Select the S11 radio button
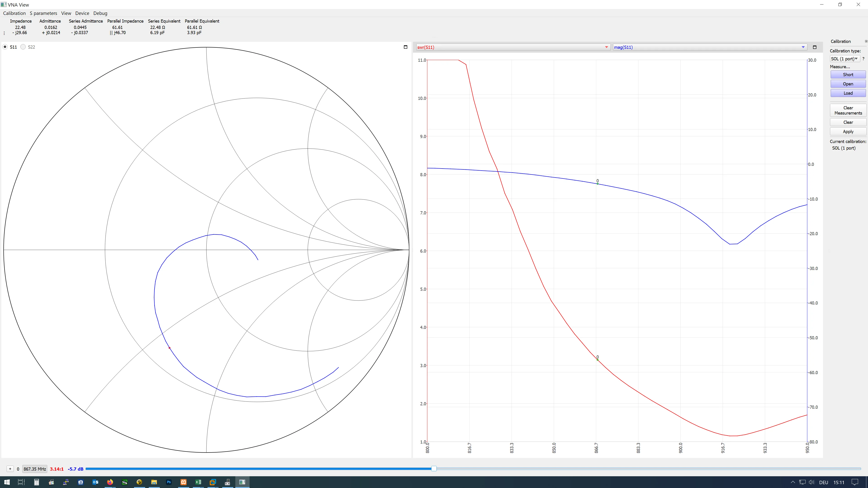This screenshot has width=868, height=488. [5, 47]
